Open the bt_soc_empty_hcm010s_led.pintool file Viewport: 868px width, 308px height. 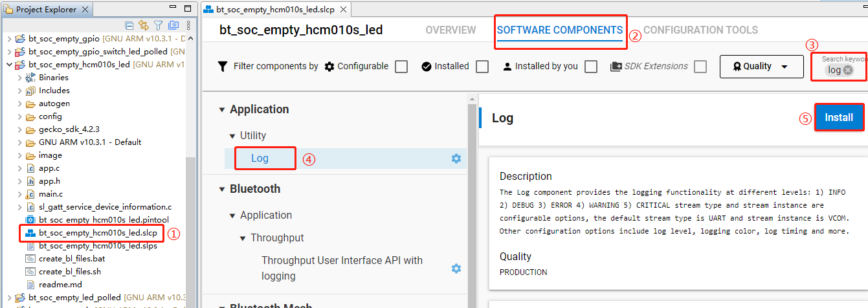coord(104,220)
